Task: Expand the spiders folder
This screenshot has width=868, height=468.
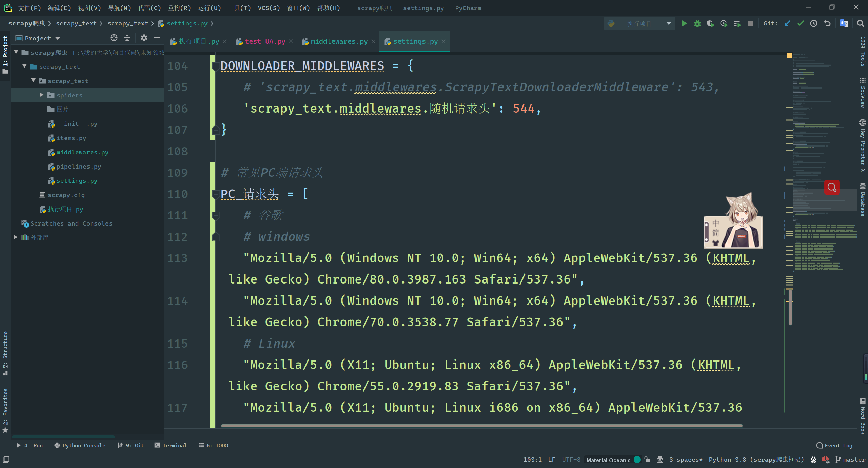Action: point(41,95)
